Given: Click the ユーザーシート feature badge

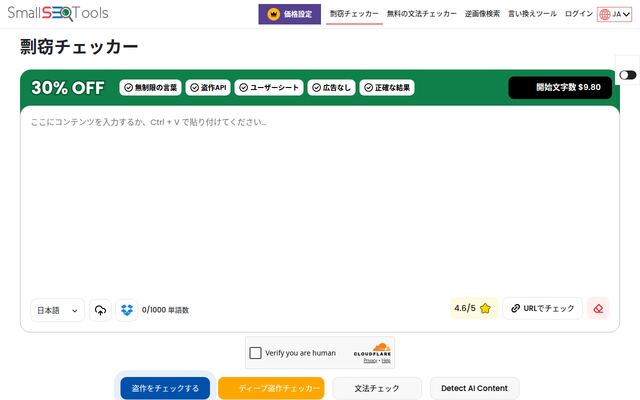Looking at the screenshot, I should click(x=269, y=88).
